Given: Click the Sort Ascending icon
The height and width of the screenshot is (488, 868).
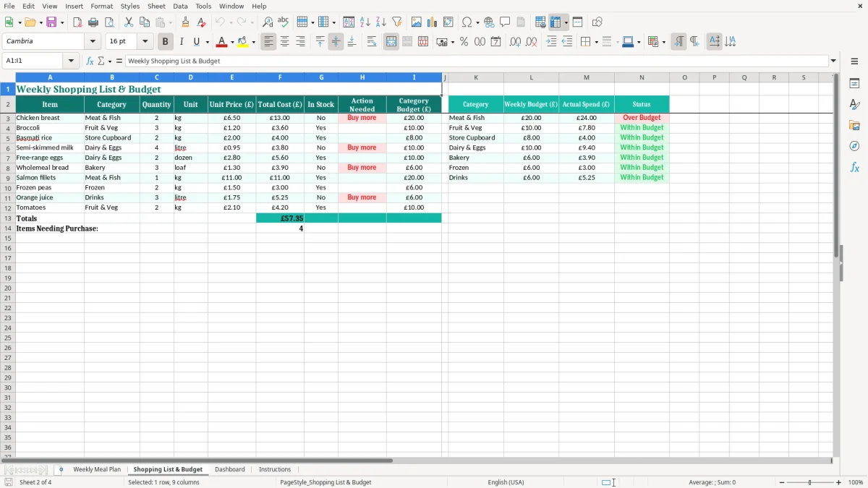Looking at the screenshot, I should (x=365, y=22).
